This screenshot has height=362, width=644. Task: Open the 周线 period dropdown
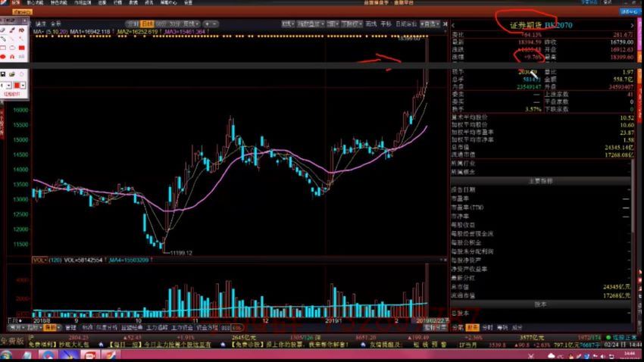pyautogui.click(x=191, y=23)
